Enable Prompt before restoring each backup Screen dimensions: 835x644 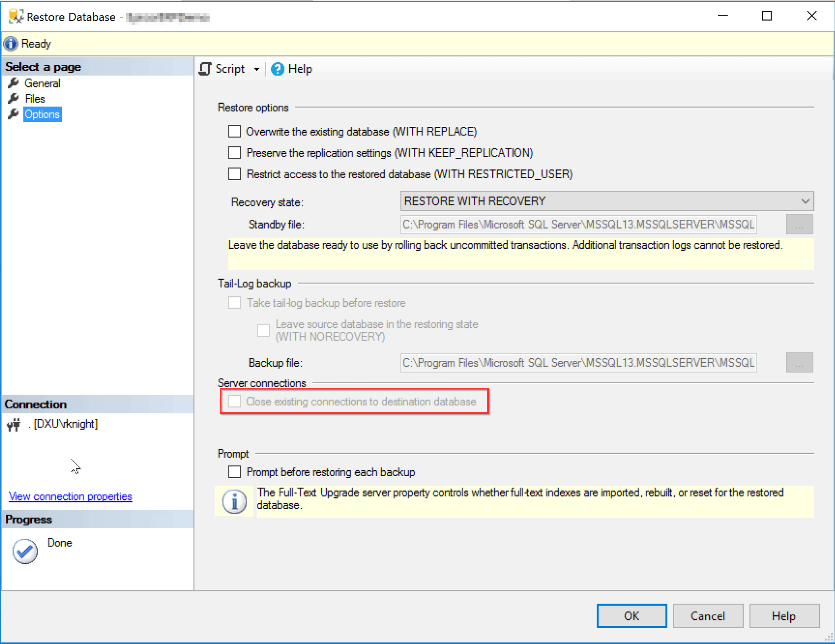point(234,471)
